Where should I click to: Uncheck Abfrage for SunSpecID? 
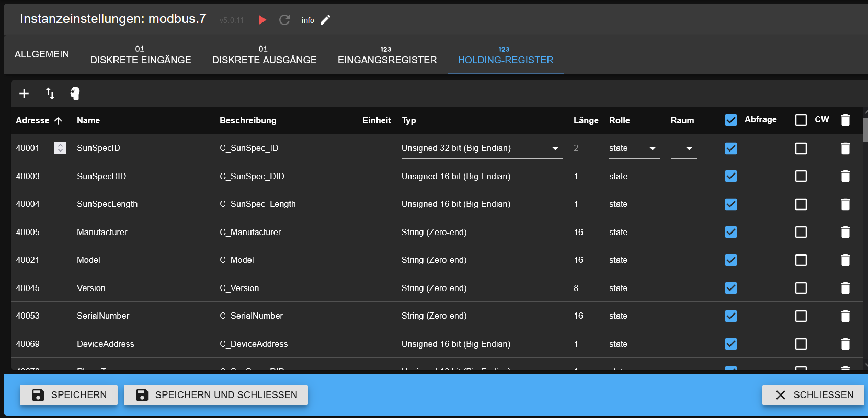pyautogui.click(x=731, y=148)
